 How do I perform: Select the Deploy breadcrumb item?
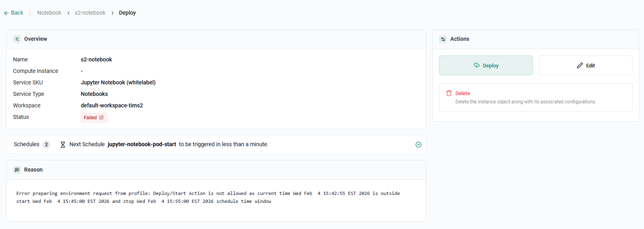pos(127,13)
